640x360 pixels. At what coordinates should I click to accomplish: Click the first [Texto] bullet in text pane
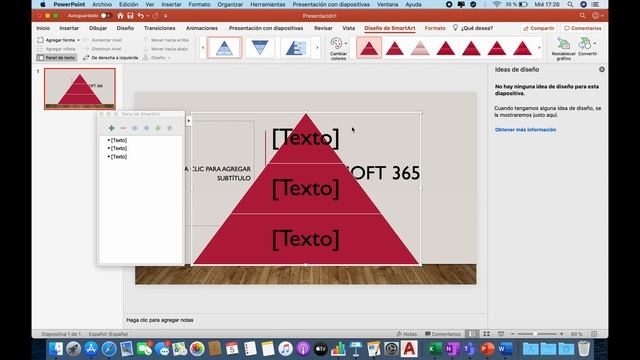point(119,140)
